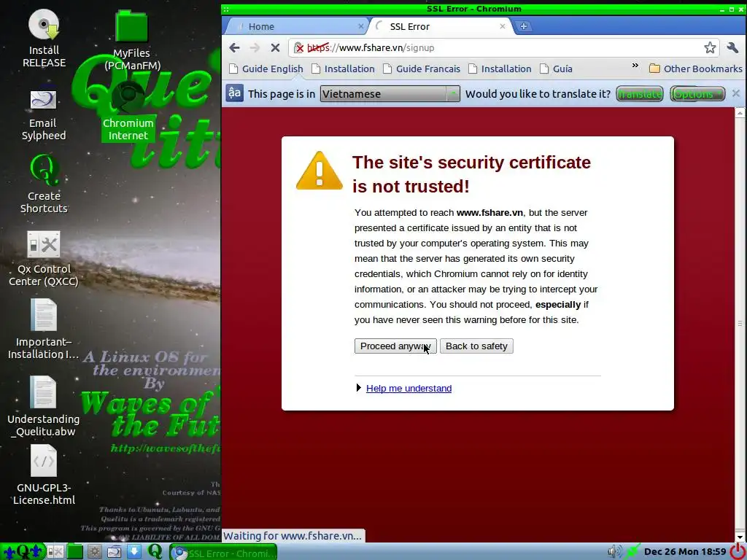Open the Install RELEASE desktop icon
The image size is (747, 560).
coord(44,39)
